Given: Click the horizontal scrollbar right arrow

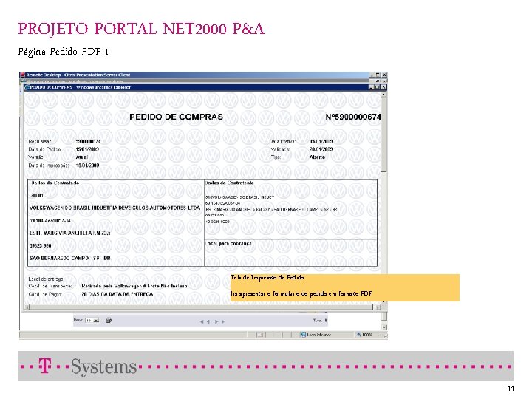Looking at the screenshot, I should [x=378, y=307].
